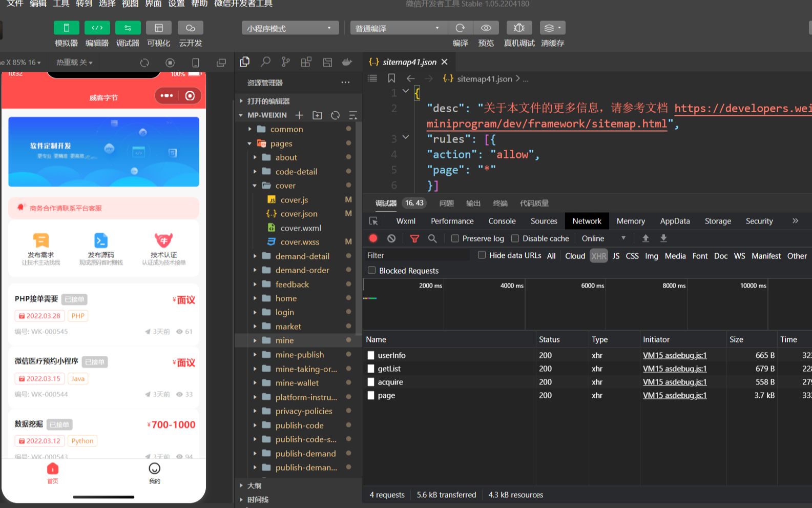Open 技术认证 in the simulator
This screenshot has height=508, width=812.
click(164, 249)
